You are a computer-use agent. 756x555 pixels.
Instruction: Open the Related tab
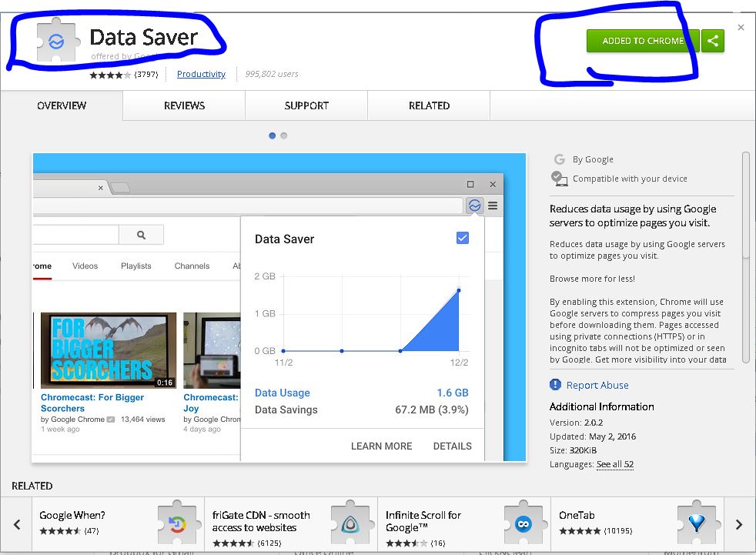pos(429,105)
